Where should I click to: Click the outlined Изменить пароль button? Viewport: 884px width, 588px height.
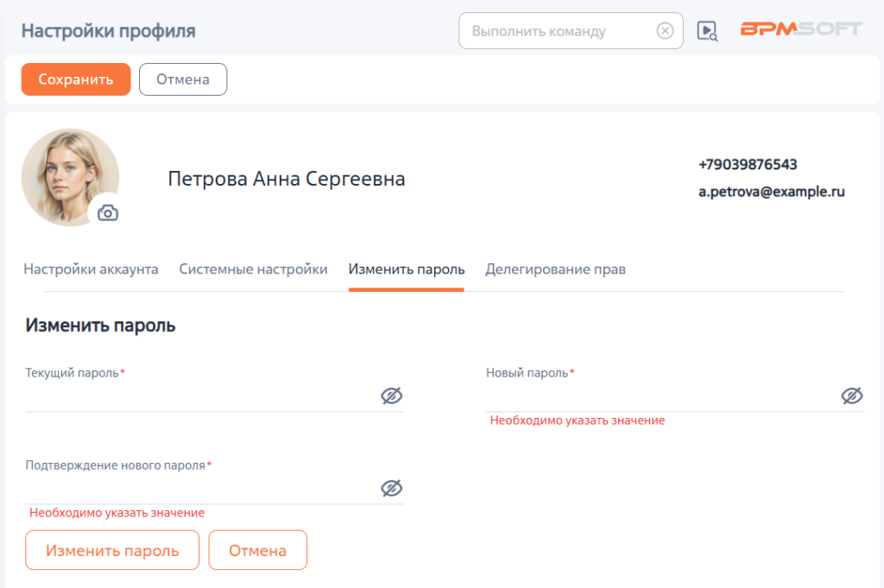[x=112, y=550]
